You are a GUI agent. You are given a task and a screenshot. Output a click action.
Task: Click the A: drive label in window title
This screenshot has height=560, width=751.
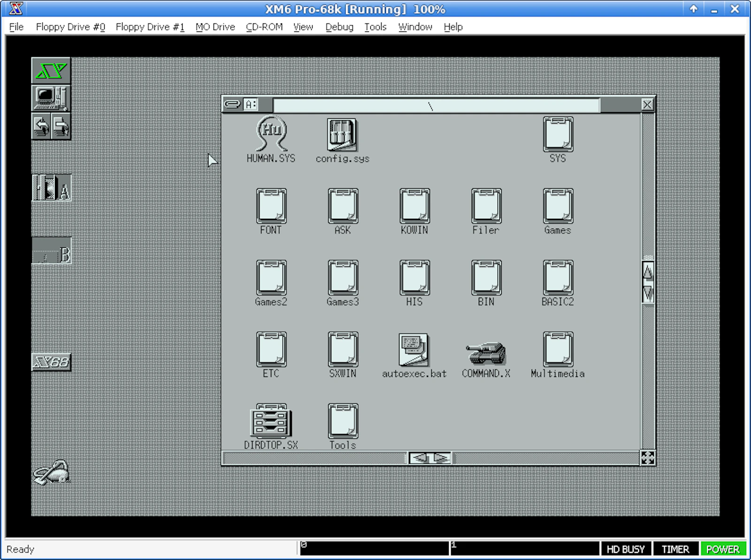tap(251, 104)
